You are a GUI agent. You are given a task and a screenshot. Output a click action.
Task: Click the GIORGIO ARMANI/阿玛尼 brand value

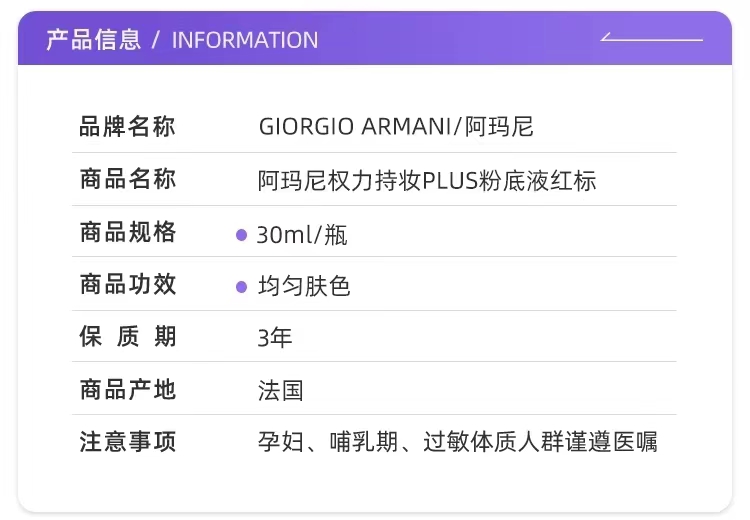(x=396, y=127)
